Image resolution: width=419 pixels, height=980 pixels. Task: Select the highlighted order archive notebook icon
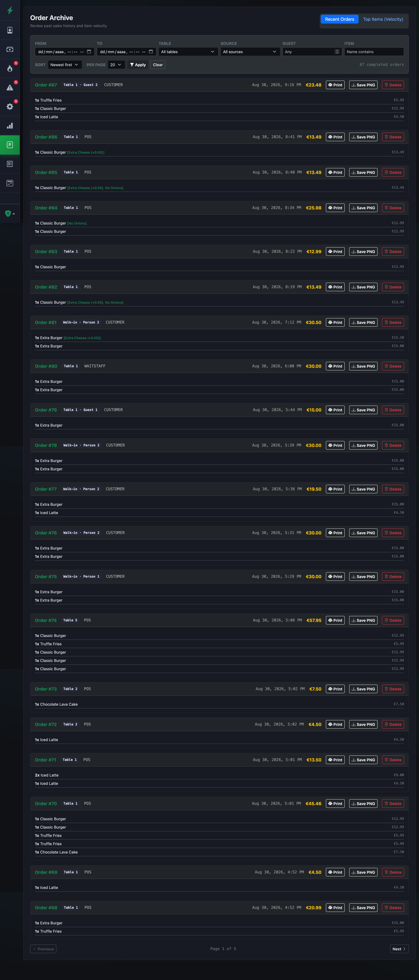(10, 145)
